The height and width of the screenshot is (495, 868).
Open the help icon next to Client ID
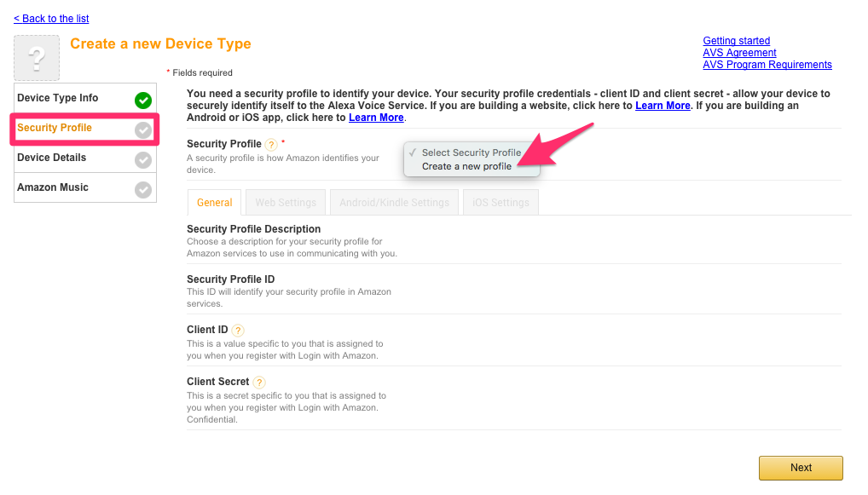tap(238, 331)
